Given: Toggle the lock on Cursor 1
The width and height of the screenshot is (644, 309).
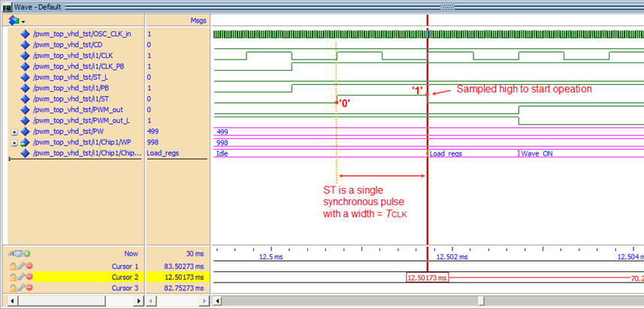Looking at the screenshot, I should click(14, 266).
